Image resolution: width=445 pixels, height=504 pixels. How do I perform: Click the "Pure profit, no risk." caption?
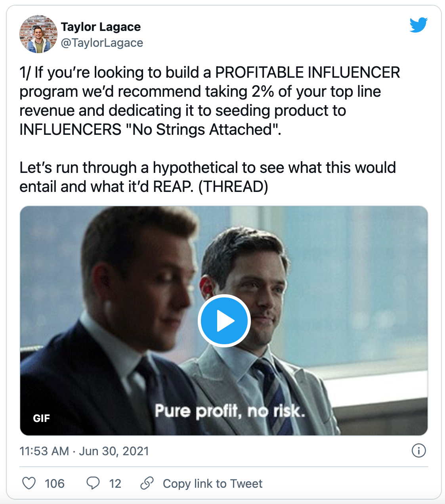click(x=230, y=411)
